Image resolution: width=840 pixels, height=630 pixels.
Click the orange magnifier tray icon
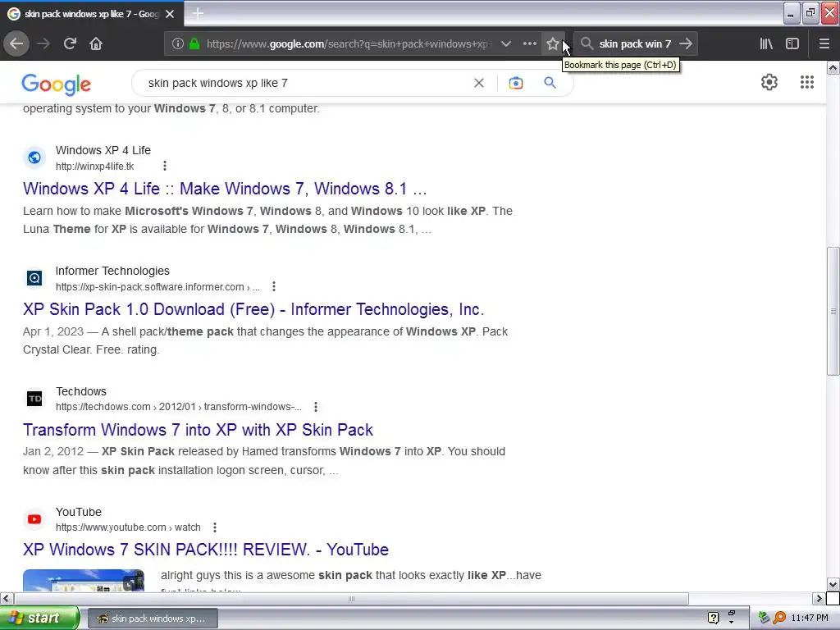coord(779,619)
